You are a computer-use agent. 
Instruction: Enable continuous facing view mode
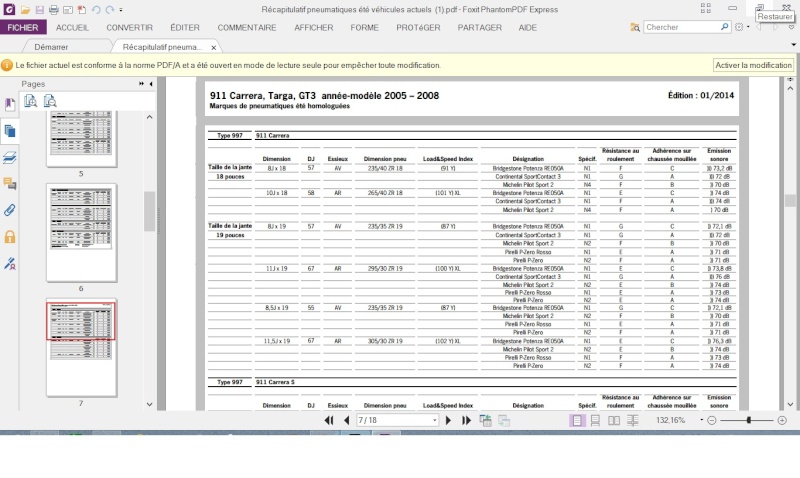(633, 420)
